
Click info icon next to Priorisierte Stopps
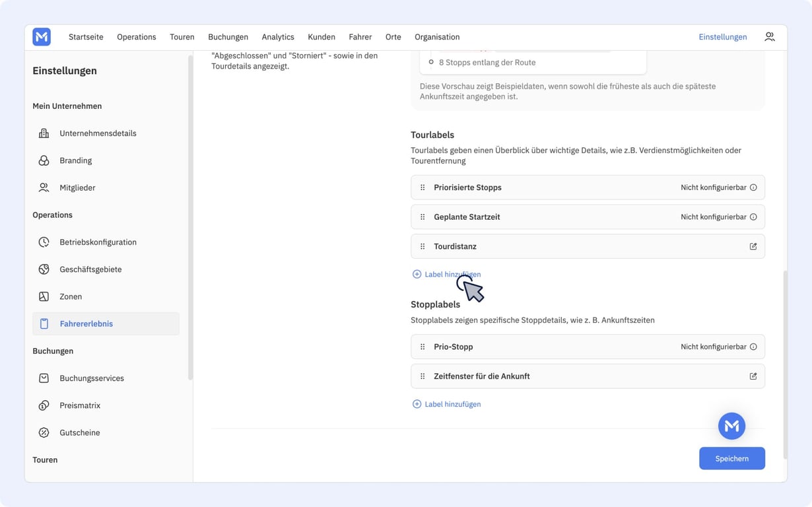[753, 187]
